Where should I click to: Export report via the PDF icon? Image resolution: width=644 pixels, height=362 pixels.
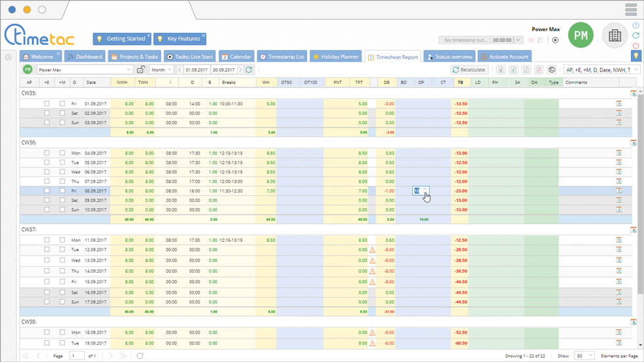pyautogui.click(x=538, y=70)
